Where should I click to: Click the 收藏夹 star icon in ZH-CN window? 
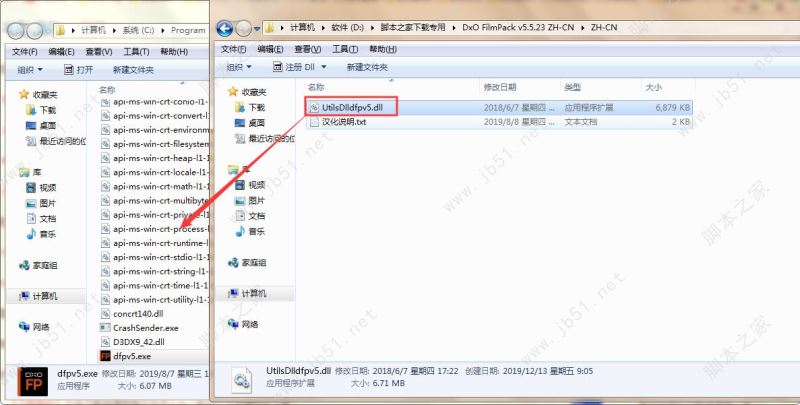[233, 92]
